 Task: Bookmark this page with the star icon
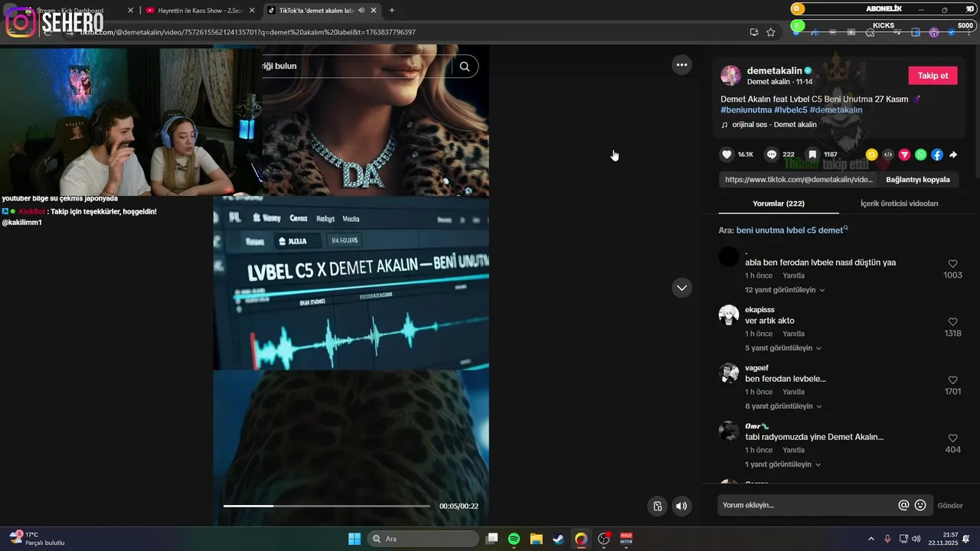pyautogui.click(x=771, y=32)
